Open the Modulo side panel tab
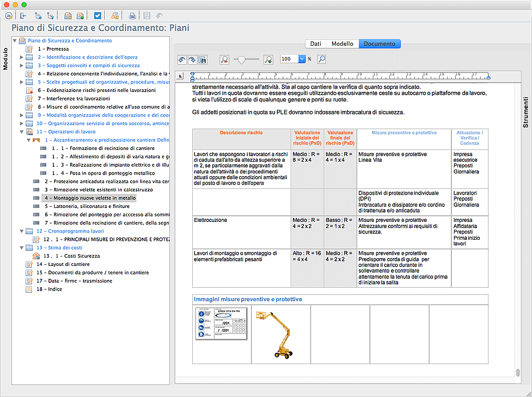Viewport: 532px width, 397px height. coord(6,59)
